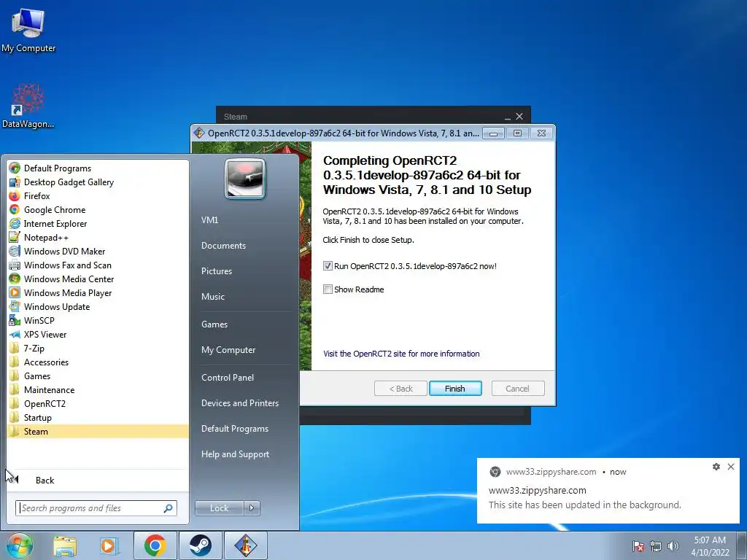This screenshot has width=747, height=560.
Task: Open Notepad++ from Start menu
Action: (x=39, y=237)
